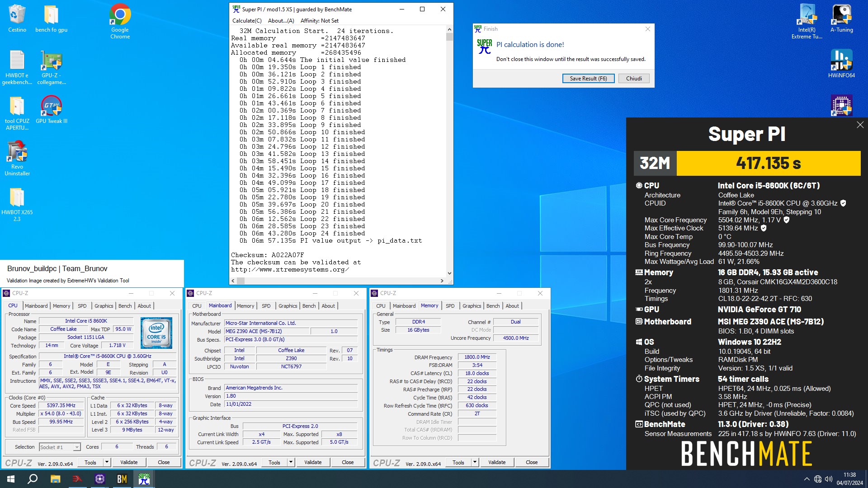Click Validate in second CPU-Z window
The width and height of the screenshot is (868, 488).
coord(313,462)
